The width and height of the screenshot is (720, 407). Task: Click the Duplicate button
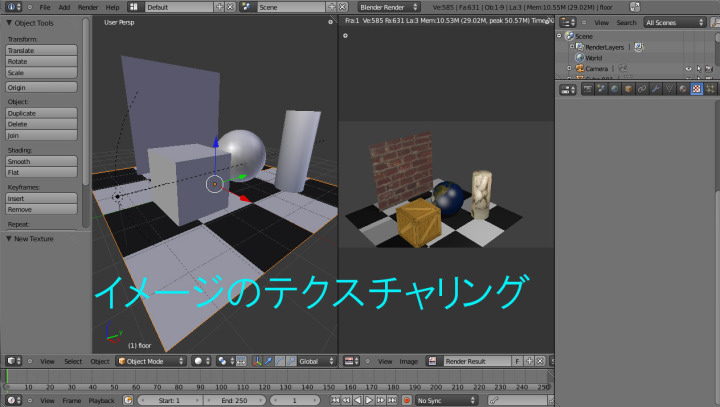click(41, 113)
